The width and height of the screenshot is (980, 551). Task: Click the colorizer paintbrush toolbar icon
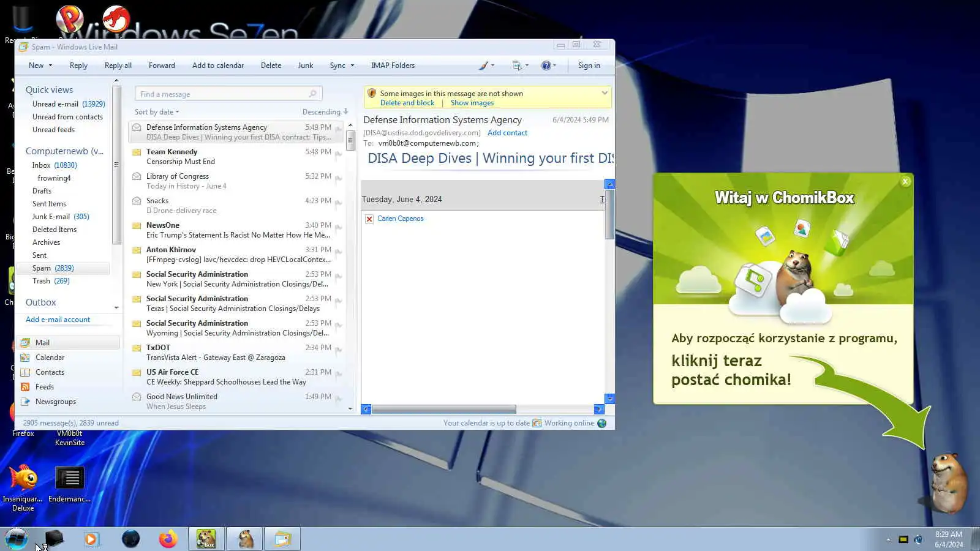483,66
